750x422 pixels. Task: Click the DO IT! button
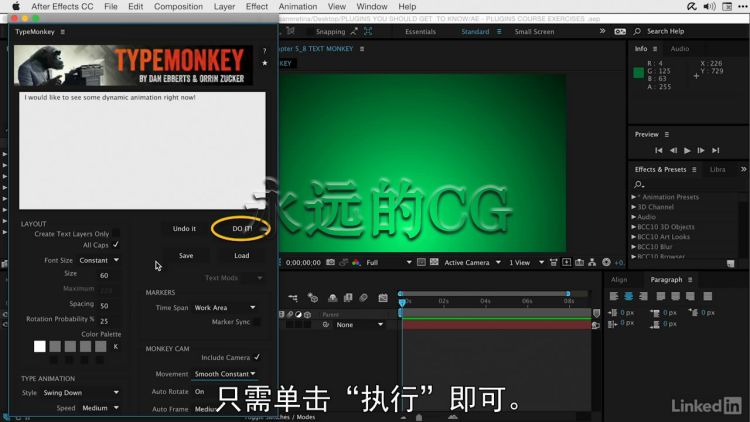click(x=242, y=228)
